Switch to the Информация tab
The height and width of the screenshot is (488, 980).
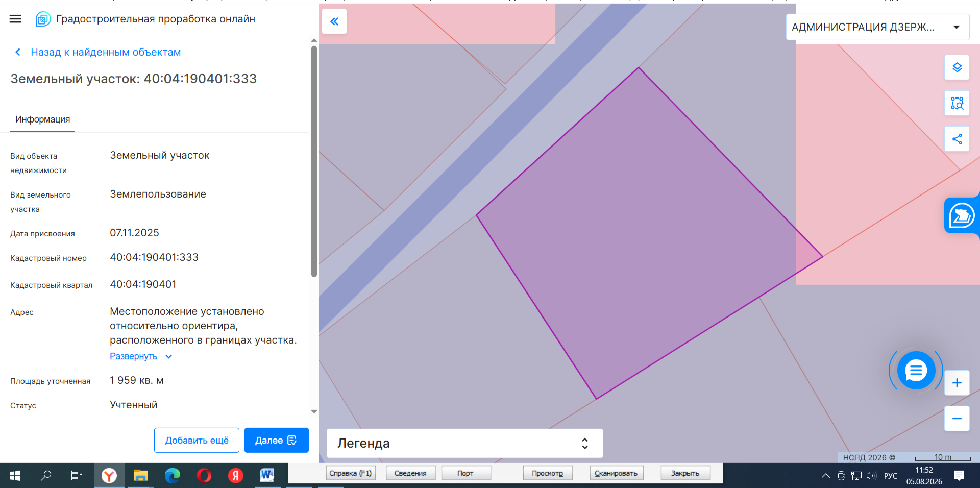(x=43, y=119)
